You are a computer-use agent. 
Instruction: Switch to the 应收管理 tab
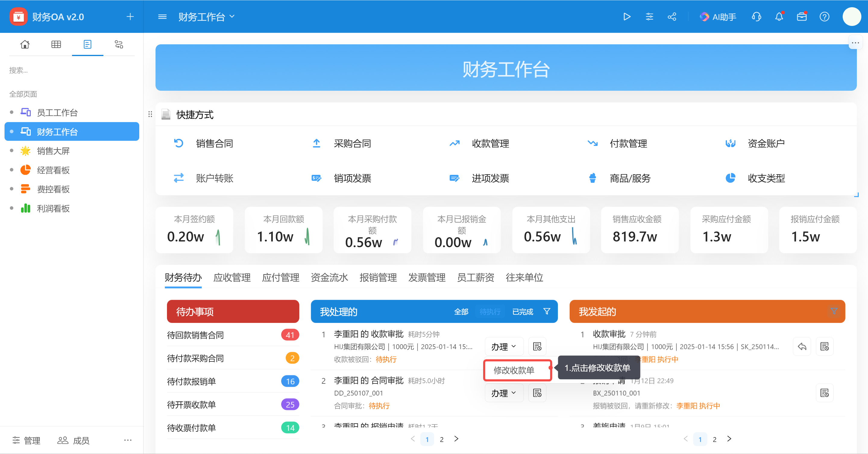232,277
